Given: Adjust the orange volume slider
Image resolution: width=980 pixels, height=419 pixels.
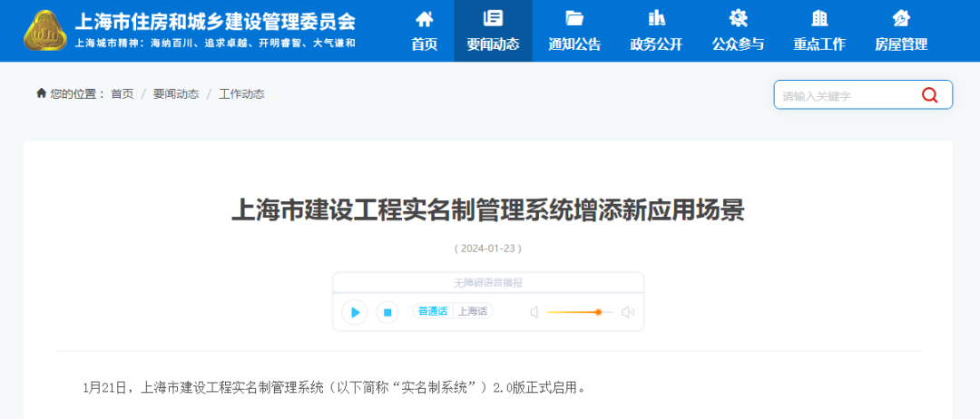Looking at the screenshot, I should coord(598,312).
